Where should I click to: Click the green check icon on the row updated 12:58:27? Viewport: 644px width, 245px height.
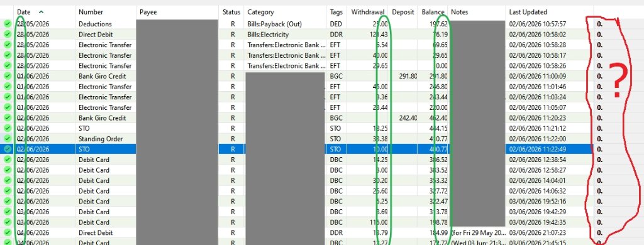point(8,170)
